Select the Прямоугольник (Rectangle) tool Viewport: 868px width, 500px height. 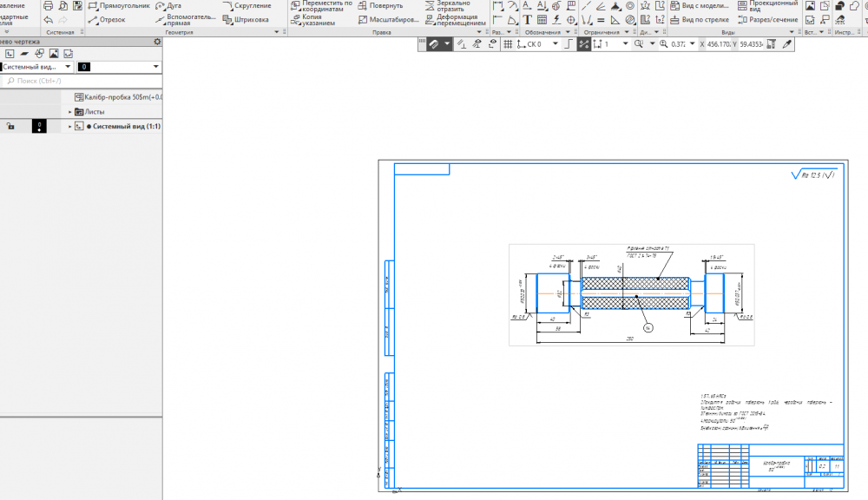(120, 5)
